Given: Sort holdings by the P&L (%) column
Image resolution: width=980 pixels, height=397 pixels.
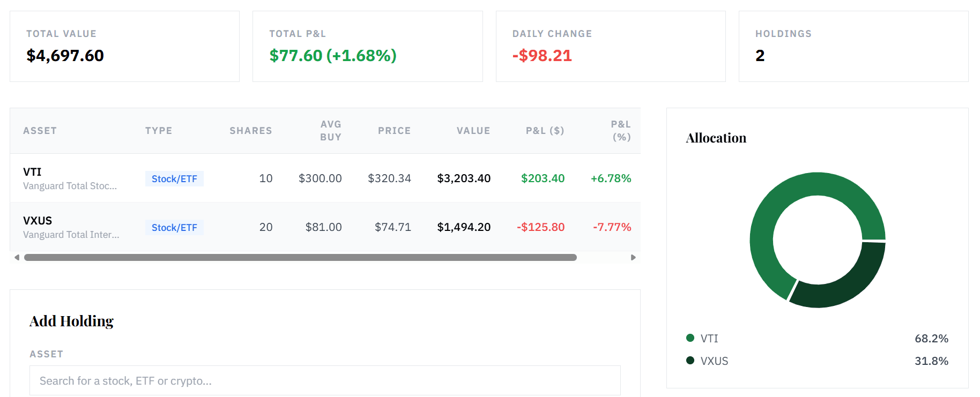Looking at the screenshot, I should click(619, 130).
